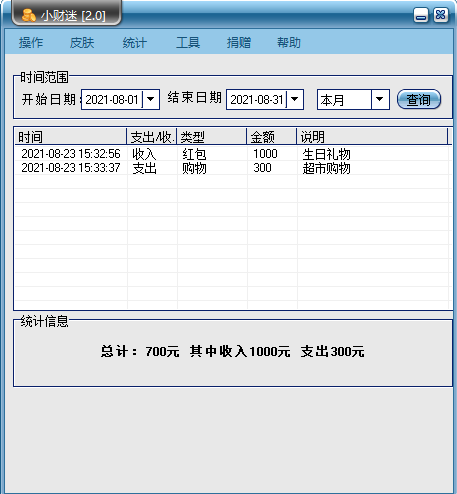Minimize the 小财迷 window
The height and width of the screenshot is (494, 457).
[421, 15]
